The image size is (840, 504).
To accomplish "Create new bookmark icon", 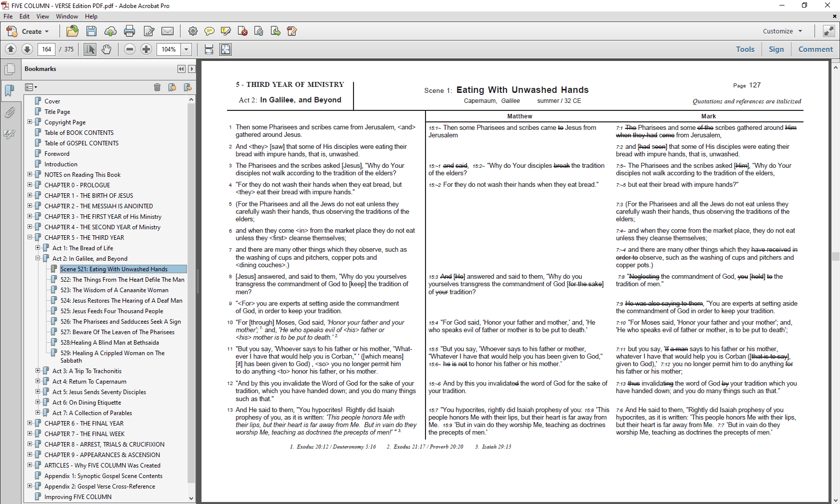I will [172, 87].
